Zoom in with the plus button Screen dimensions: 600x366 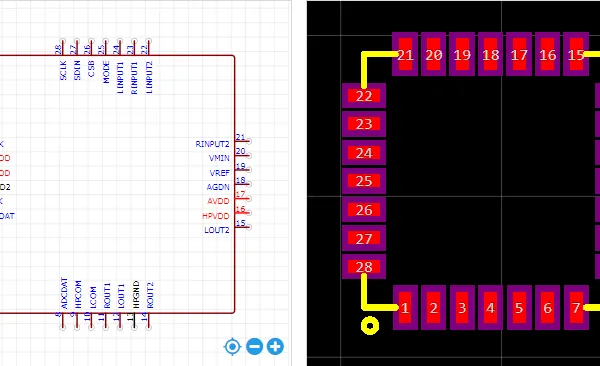(x=276, y=346)
